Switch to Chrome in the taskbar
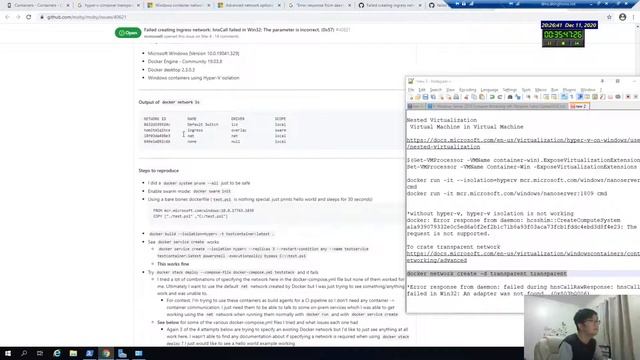This screenshot has width=640, height=360. coord(106,353)
